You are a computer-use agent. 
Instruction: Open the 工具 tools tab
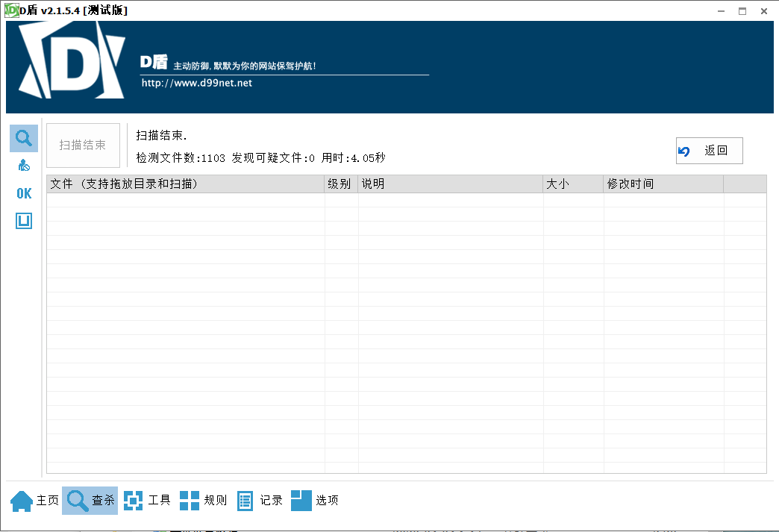147,500
